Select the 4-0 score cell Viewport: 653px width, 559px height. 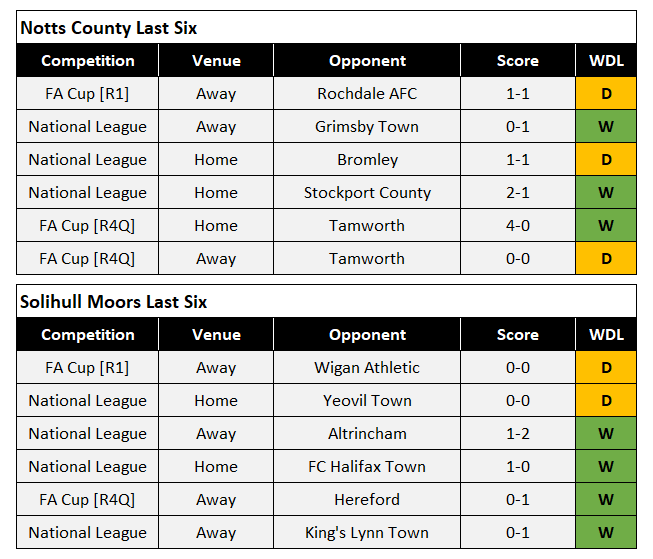tap(518, 226)
